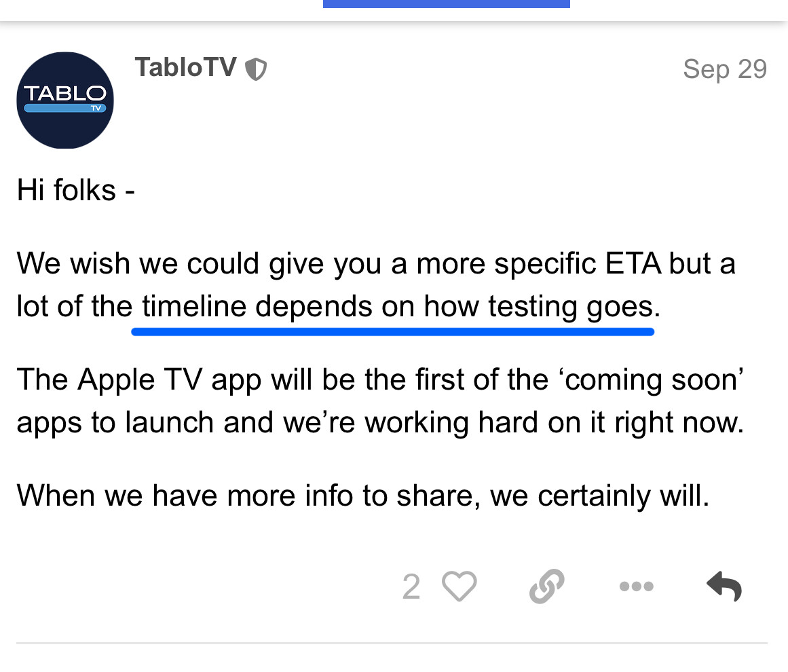Select the 'Hi folks -' greeting line

coord(76,190)
